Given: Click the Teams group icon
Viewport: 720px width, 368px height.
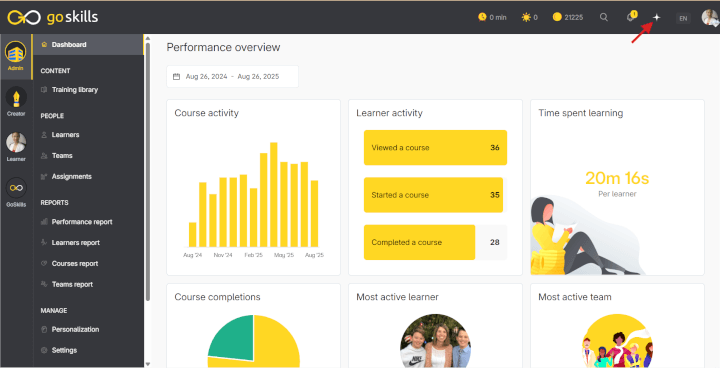Looking at the screenshot, I should click(44, 156).
